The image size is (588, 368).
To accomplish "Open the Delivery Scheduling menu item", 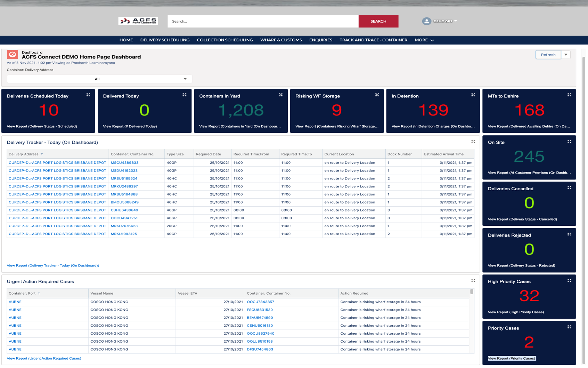I will coord(165,40).
